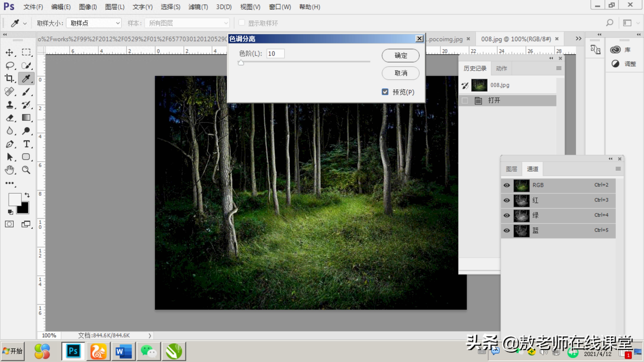Viewport: 644px width, 362px height.
Task: Open the Image (图像) menu
Action: (x=88, y=7)
